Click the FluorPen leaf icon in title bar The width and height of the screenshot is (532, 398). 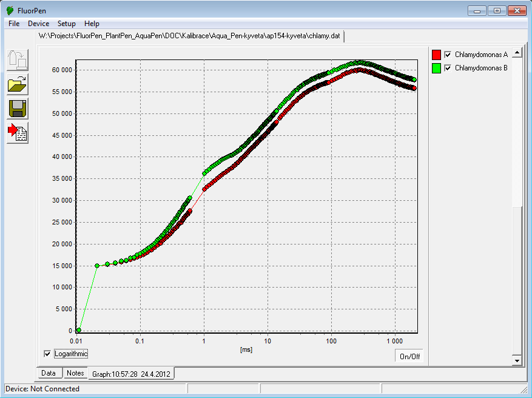[10, 10]
